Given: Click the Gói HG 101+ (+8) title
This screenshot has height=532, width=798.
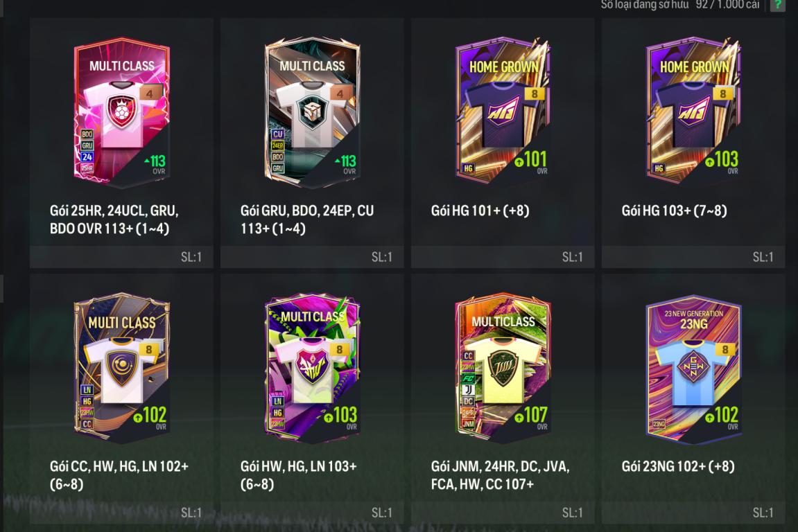Looking at the screenshot, I should click(x=480, y=211).
